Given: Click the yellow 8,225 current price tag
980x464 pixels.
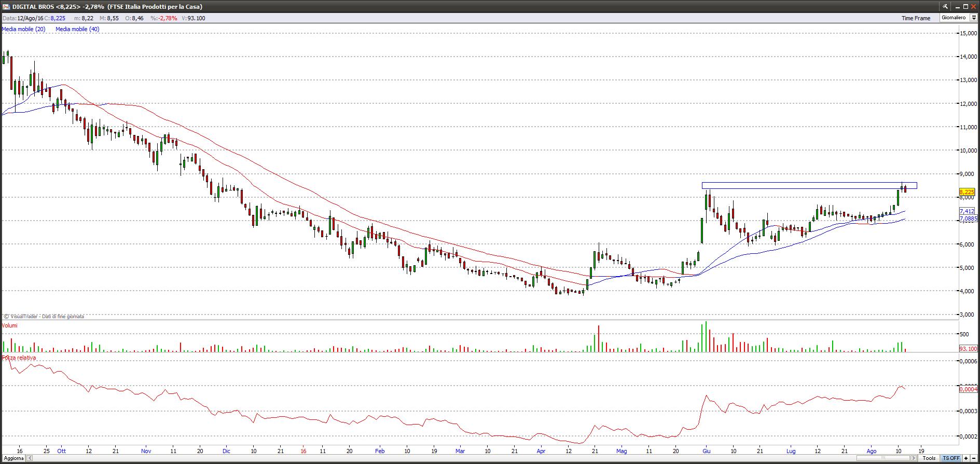Looking at the screenshot, I should coord(967,192).
